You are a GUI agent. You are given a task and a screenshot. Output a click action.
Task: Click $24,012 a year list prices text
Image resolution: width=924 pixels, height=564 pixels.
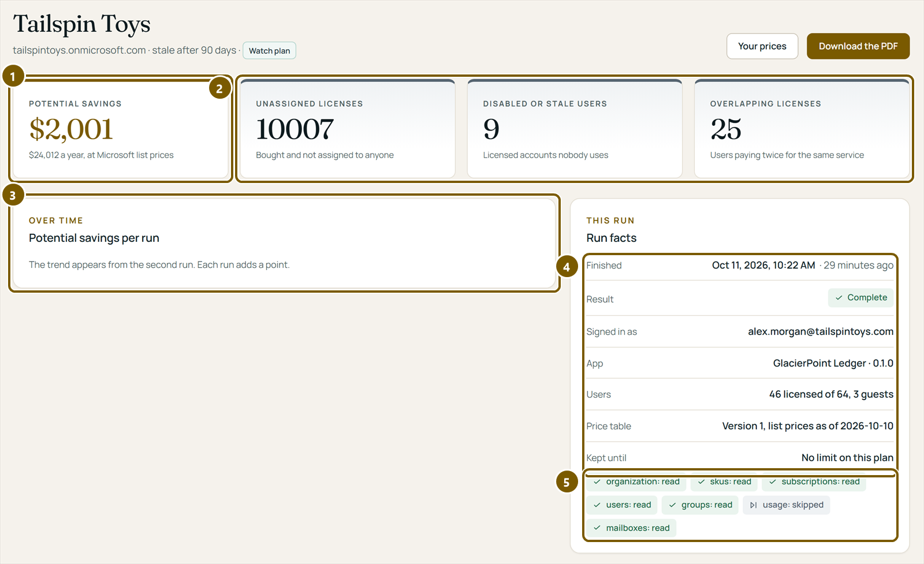click(x=101, y=155)
